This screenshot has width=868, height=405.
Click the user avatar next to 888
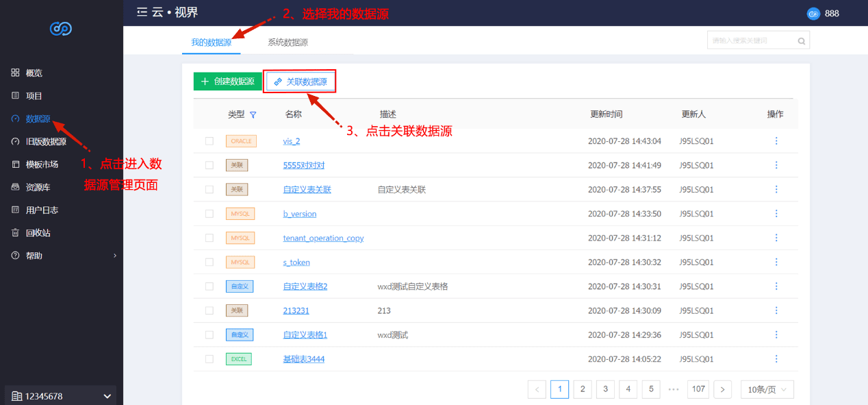(813, 13)
